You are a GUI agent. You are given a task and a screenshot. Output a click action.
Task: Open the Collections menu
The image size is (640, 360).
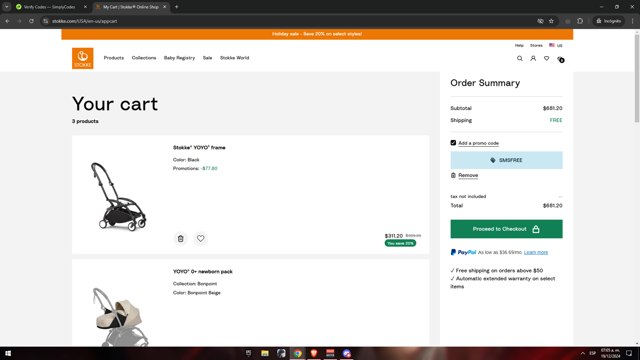point(144,58)
